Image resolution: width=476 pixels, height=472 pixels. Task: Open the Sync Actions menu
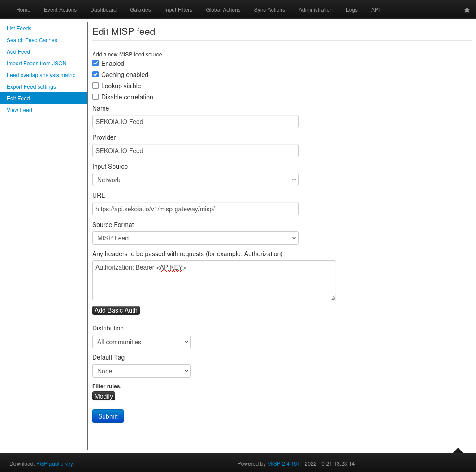pyautogui.click(x=269, y=9)
